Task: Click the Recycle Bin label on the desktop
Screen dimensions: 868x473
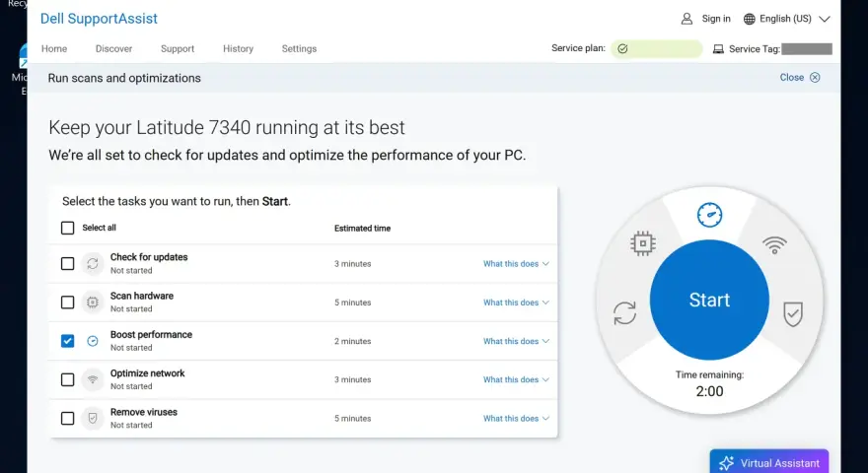Action: 18,4
